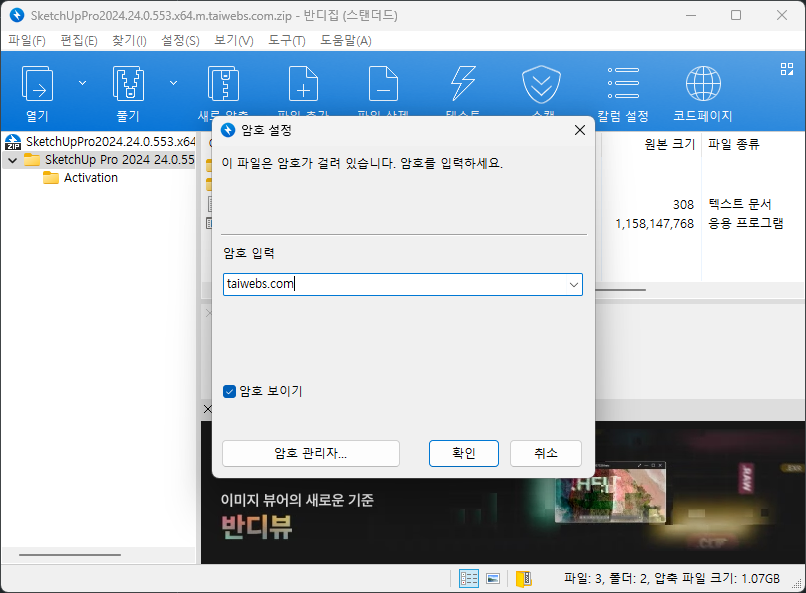Click the 파일 종류 column header
806x593 pixels.
(x=734, y=144)
